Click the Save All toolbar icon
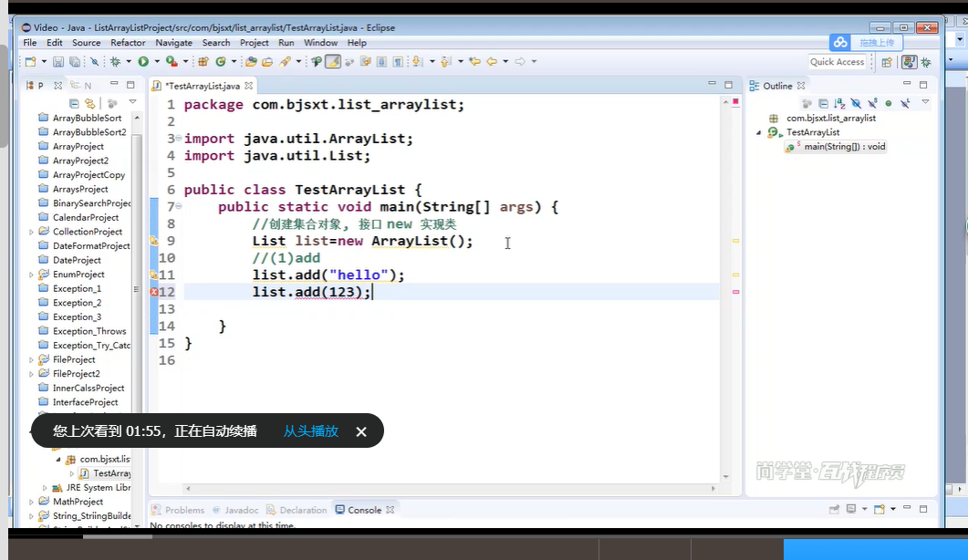968x560 pixels. (75, 61)
